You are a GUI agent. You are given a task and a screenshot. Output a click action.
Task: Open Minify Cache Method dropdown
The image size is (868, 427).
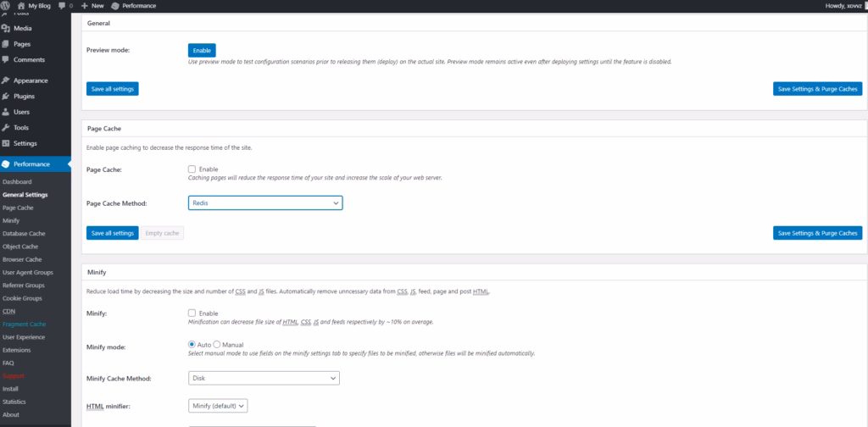click(264, 379)
